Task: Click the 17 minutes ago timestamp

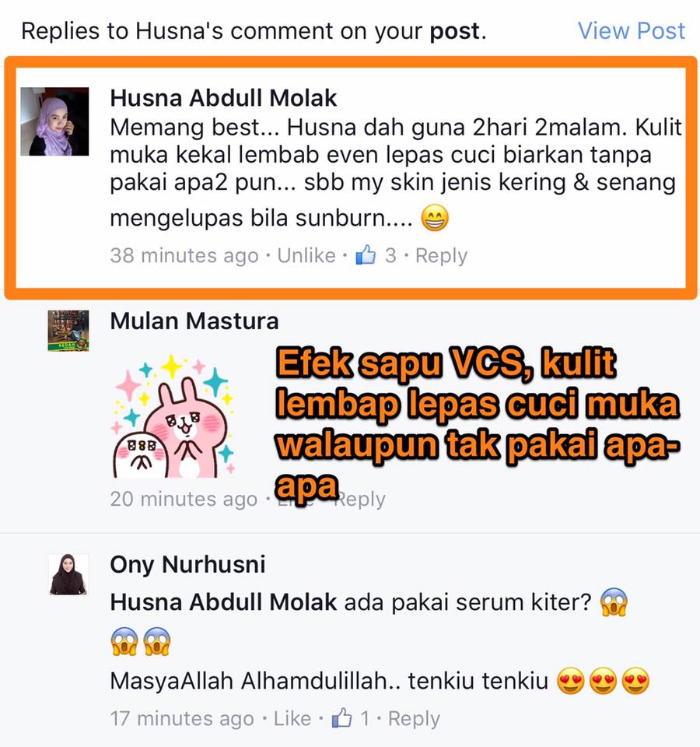Action: pyautogui.click(x=182, y=719)
